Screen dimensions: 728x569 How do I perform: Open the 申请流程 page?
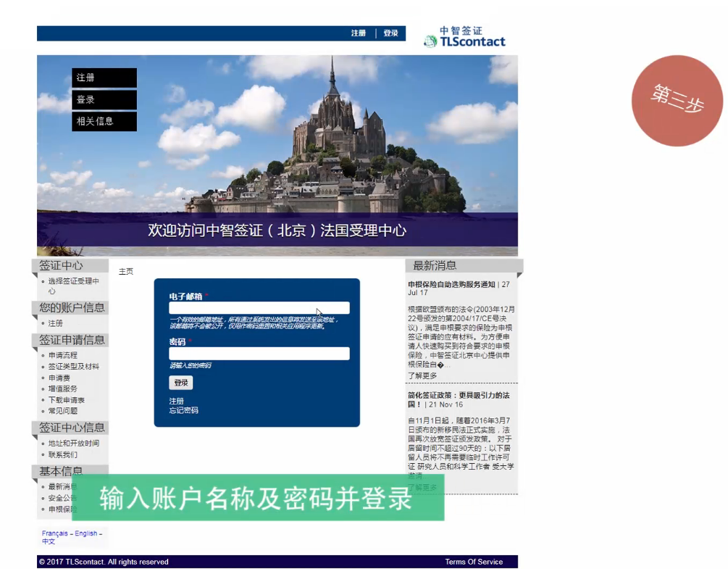point(62,355)
